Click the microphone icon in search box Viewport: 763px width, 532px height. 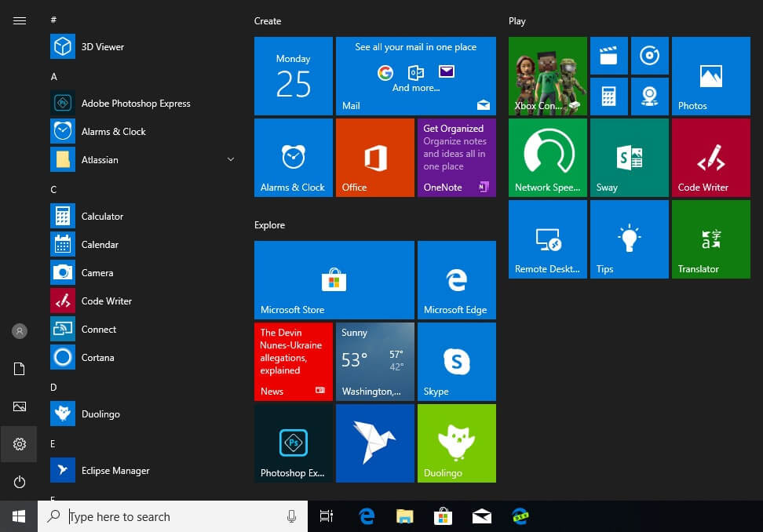coord(291,516)
